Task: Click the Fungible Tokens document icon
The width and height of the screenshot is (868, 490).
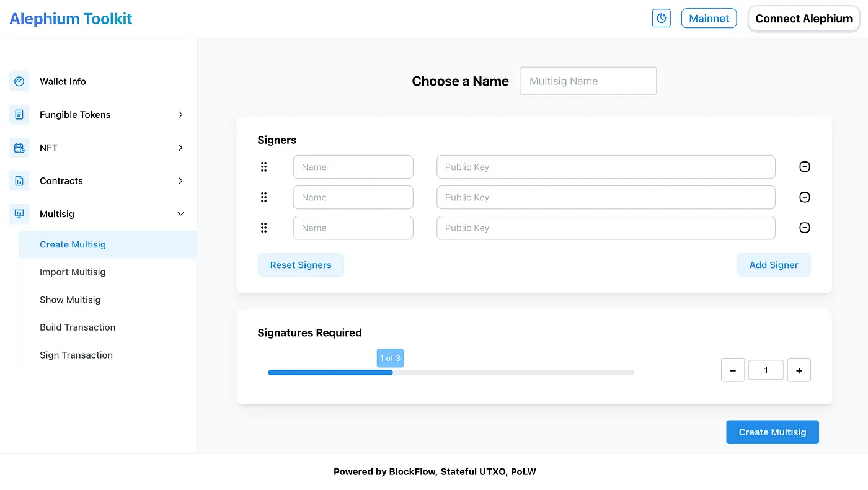Action: coord(19,115)
